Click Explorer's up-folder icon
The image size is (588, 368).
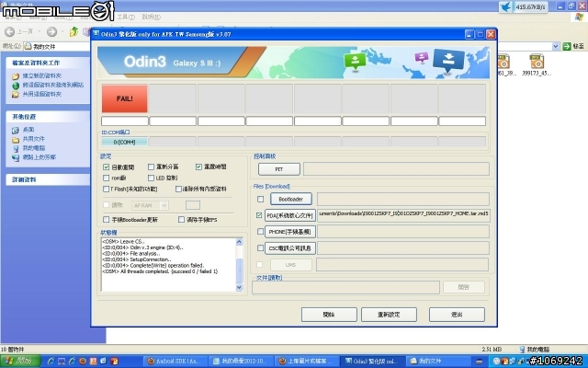coord(73,31)
